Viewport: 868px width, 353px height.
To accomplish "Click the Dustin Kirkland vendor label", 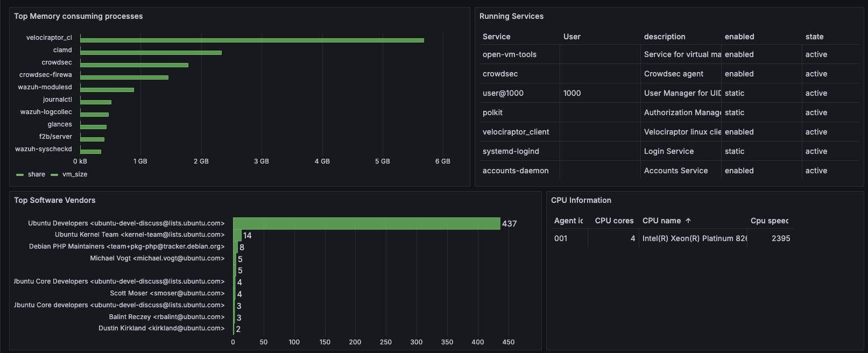I will click(x=161, y=328).
